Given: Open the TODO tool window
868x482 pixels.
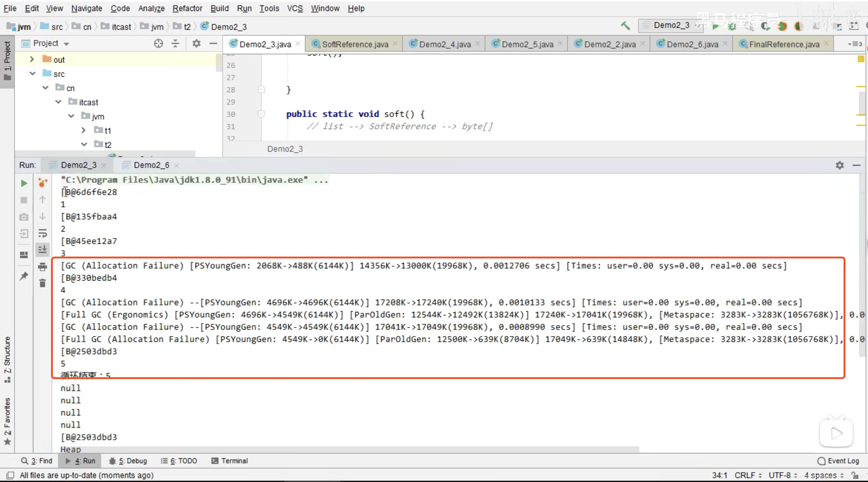Looking at the screenshot, I should [179, 461].
